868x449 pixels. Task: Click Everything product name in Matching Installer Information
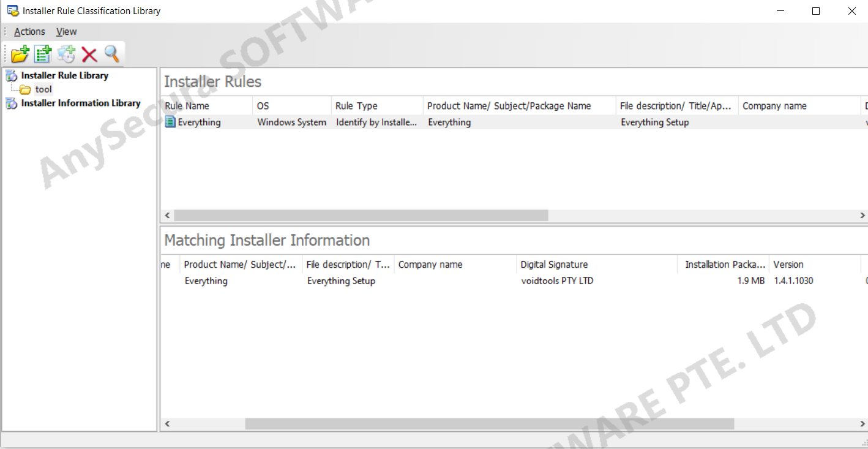[x=206, y=281]
